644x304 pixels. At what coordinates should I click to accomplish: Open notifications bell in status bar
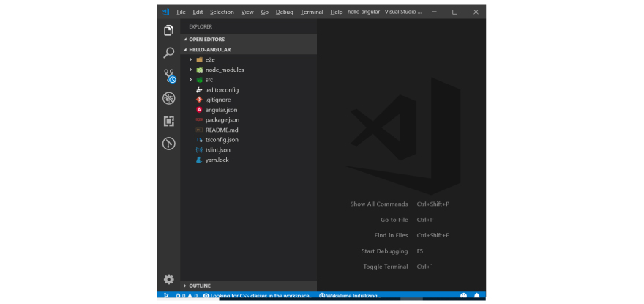(477, 295)
